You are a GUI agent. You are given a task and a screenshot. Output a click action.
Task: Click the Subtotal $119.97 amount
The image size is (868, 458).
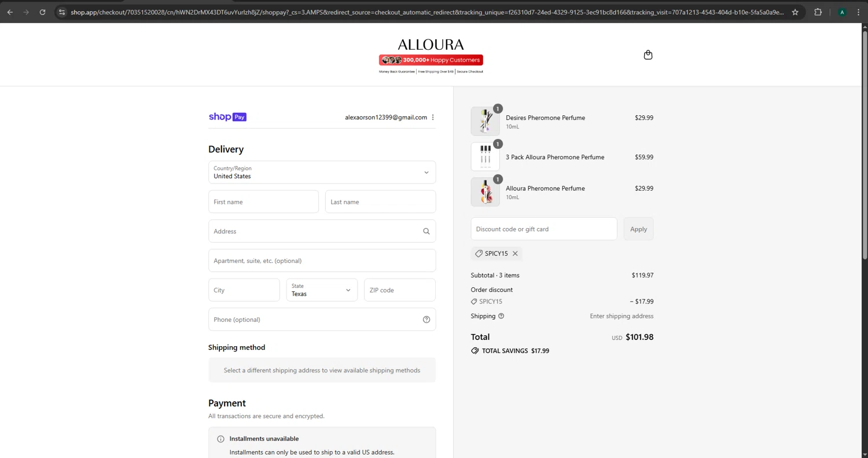point(643,275)
